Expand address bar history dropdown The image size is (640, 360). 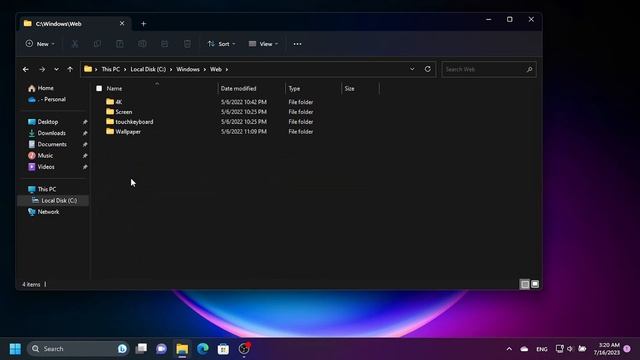coord(412,69)
